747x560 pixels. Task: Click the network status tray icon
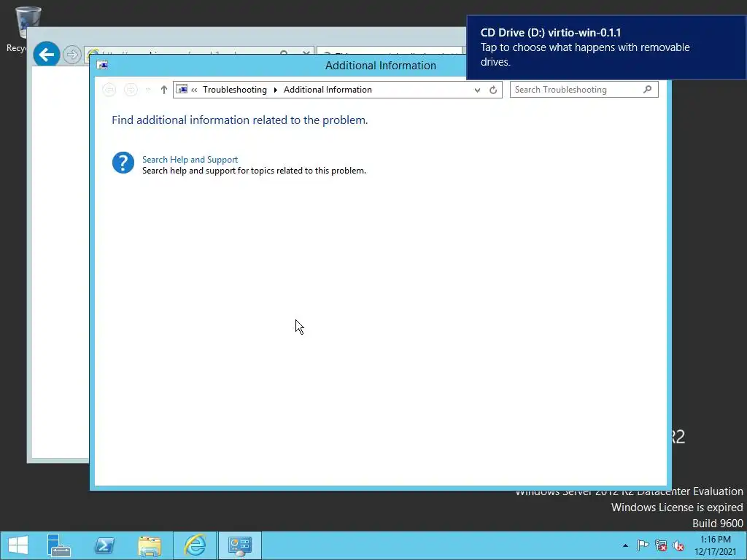(x=661, y=545)
